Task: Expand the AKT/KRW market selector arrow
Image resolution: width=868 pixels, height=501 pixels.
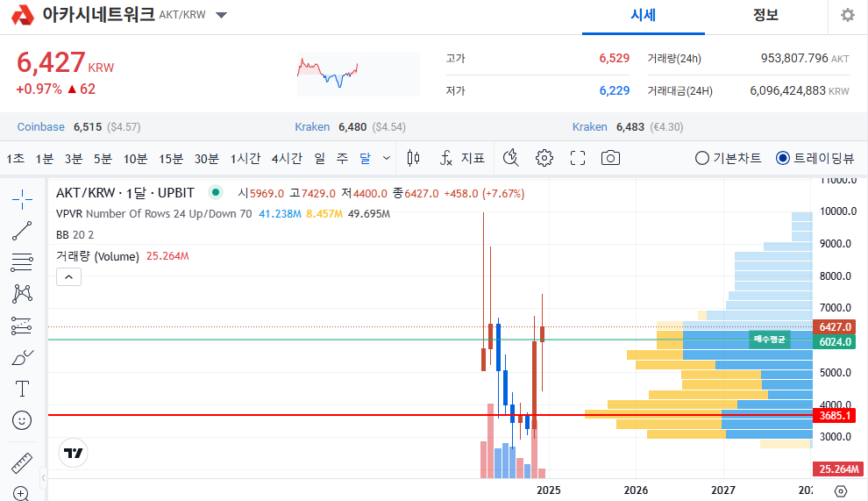Action: pyautogui.click(x=222, y=15)
